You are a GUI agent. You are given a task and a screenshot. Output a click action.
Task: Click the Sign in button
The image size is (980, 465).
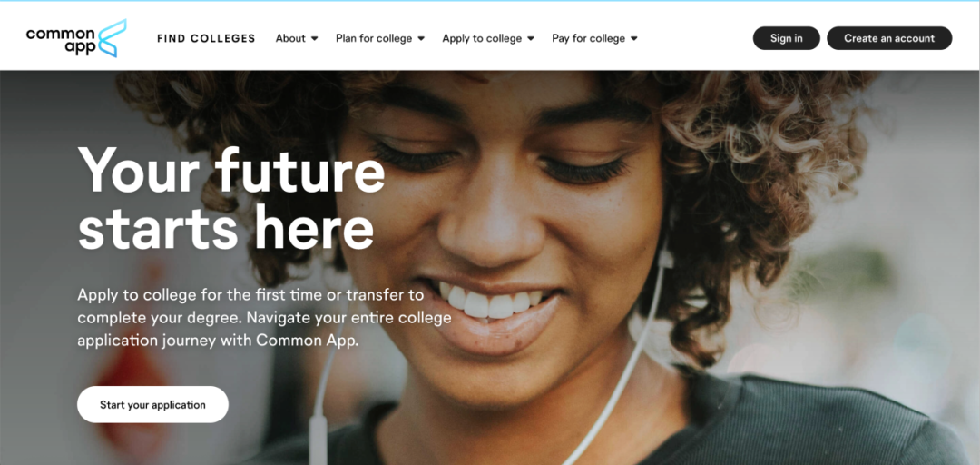(x=786, y=38)
